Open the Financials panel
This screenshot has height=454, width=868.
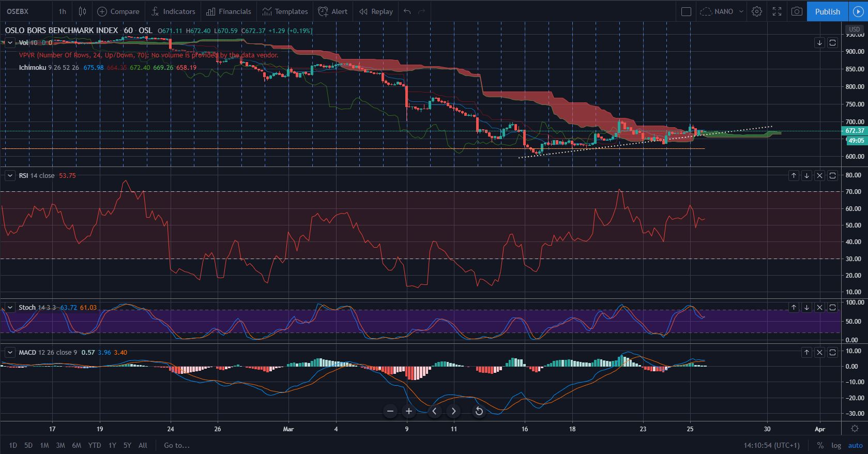point(229,11)
